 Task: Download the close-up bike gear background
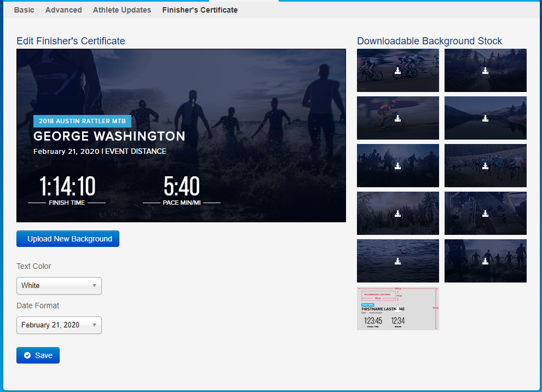485,214
